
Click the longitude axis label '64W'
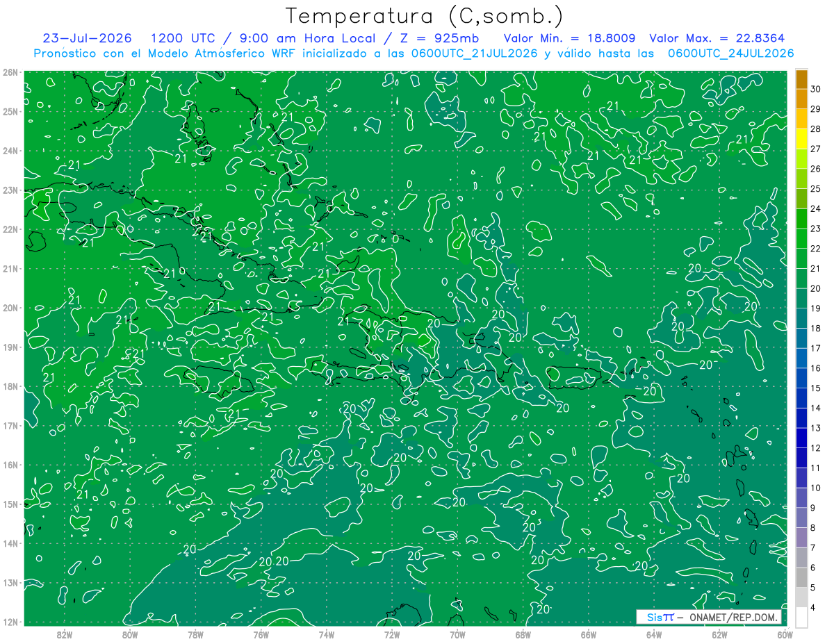(654, 634)
